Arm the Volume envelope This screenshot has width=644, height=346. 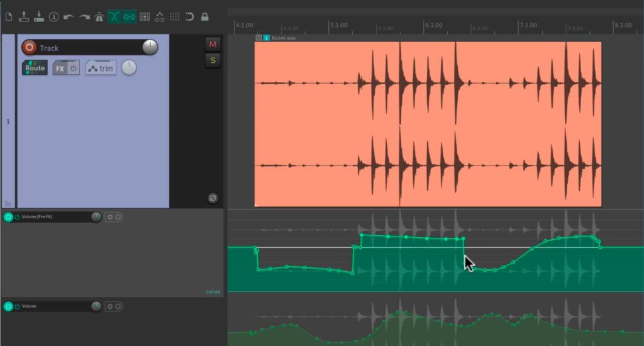[x=8, y=306]
